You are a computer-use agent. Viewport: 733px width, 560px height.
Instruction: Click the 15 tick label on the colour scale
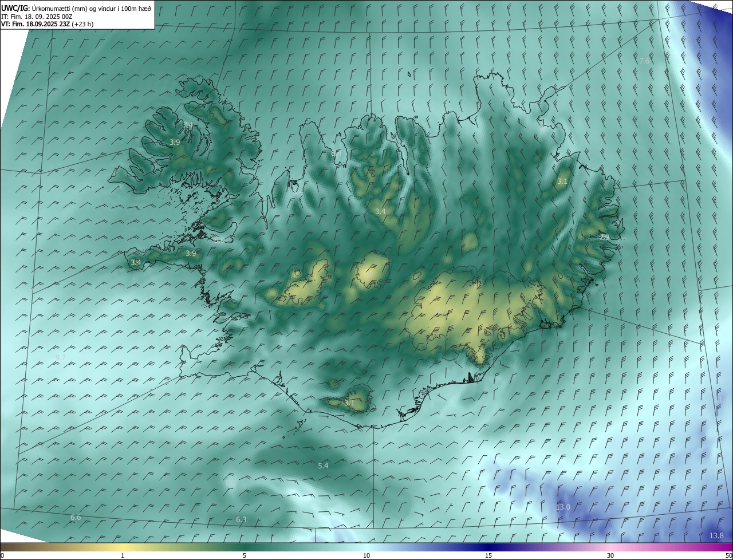pyautogui.click(x=488, y=556)
